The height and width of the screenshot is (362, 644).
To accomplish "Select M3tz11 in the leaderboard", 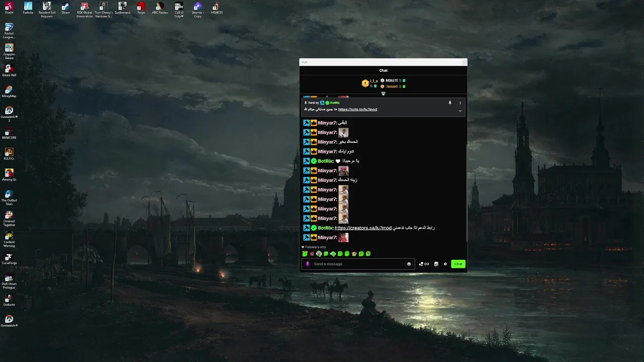I will point(391,80).
